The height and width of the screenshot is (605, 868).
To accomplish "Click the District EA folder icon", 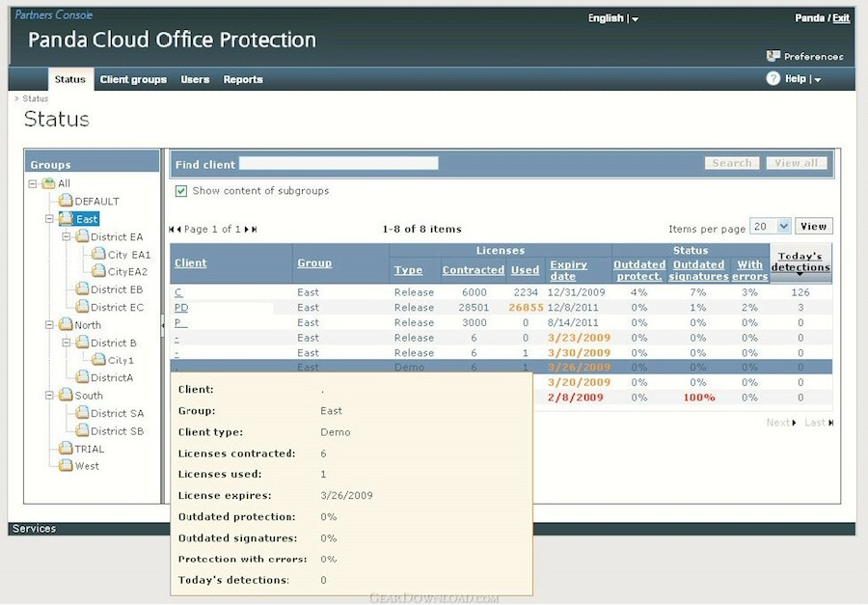I will [x=82, y=236].
